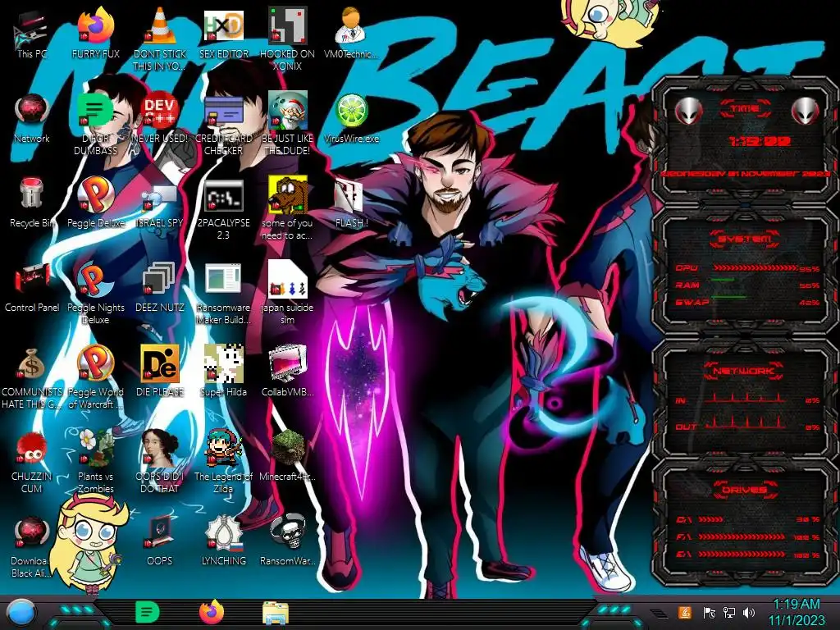Select the VirusWire.exe lime icon
840x630 pixels.
351,118
